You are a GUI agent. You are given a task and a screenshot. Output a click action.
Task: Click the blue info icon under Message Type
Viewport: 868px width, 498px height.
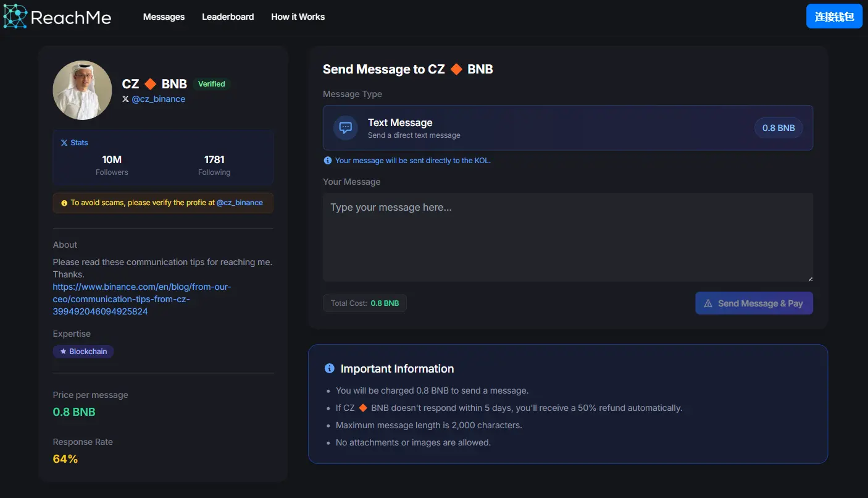[x=328, y=161]
